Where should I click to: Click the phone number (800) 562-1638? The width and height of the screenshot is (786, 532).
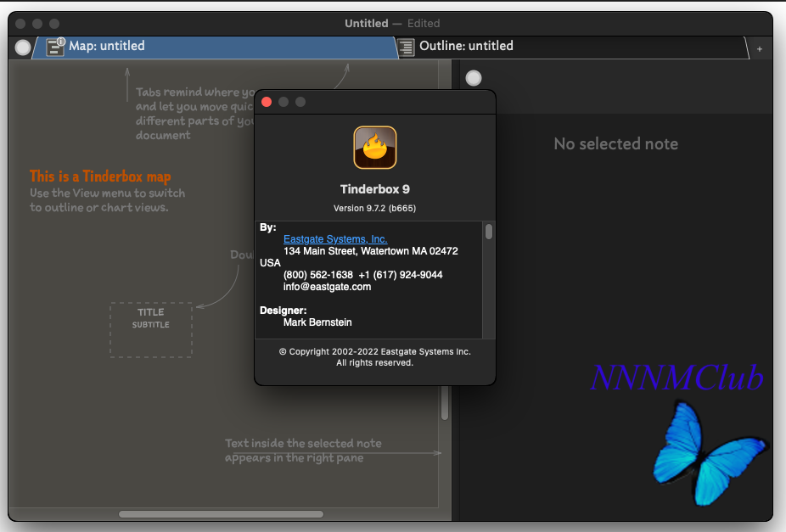(x=317, y=275)
